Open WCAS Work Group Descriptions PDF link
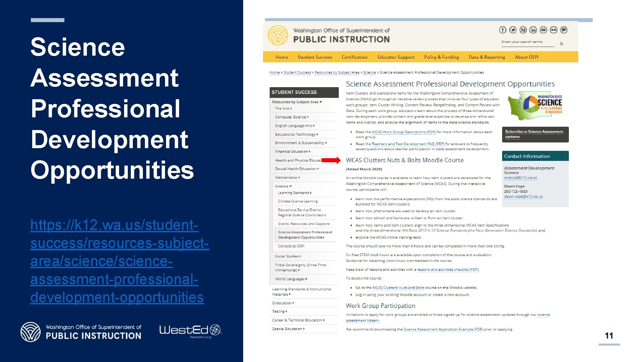Viewport: 644px width, 362px height. [x=403, y=132]
